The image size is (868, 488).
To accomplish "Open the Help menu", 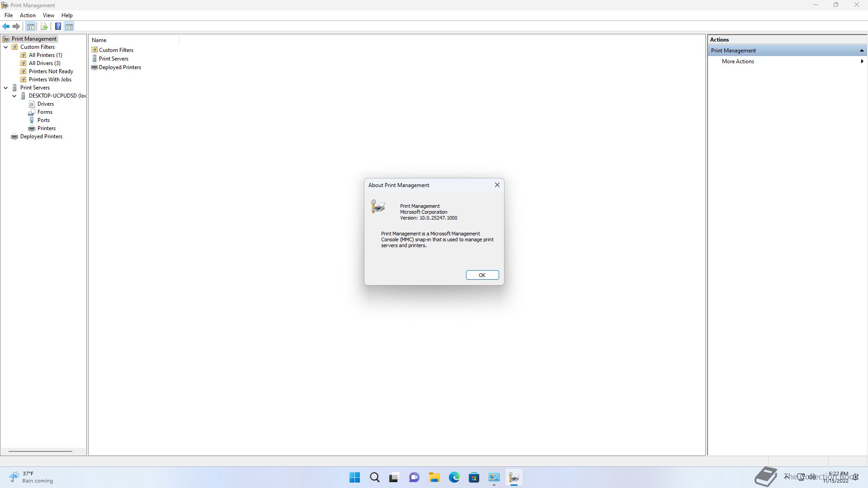I will tap(67, 15).
